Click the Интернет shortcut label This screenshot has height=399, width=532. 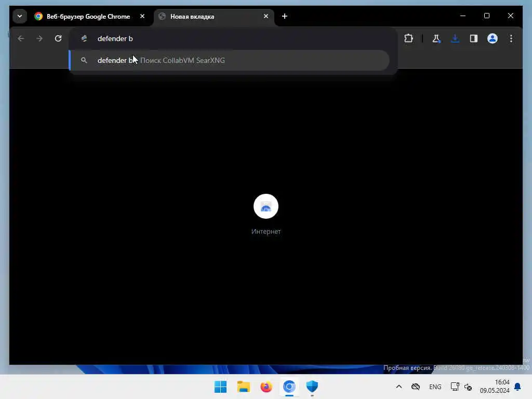266,231
